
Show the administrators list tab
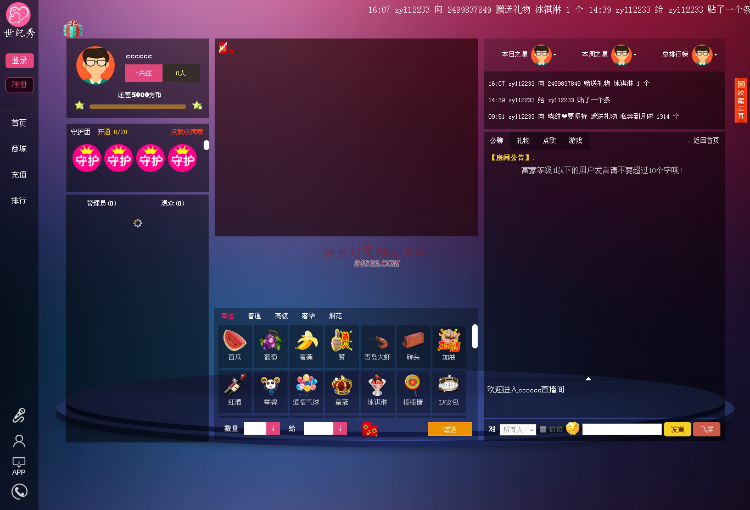click(101, 203)
